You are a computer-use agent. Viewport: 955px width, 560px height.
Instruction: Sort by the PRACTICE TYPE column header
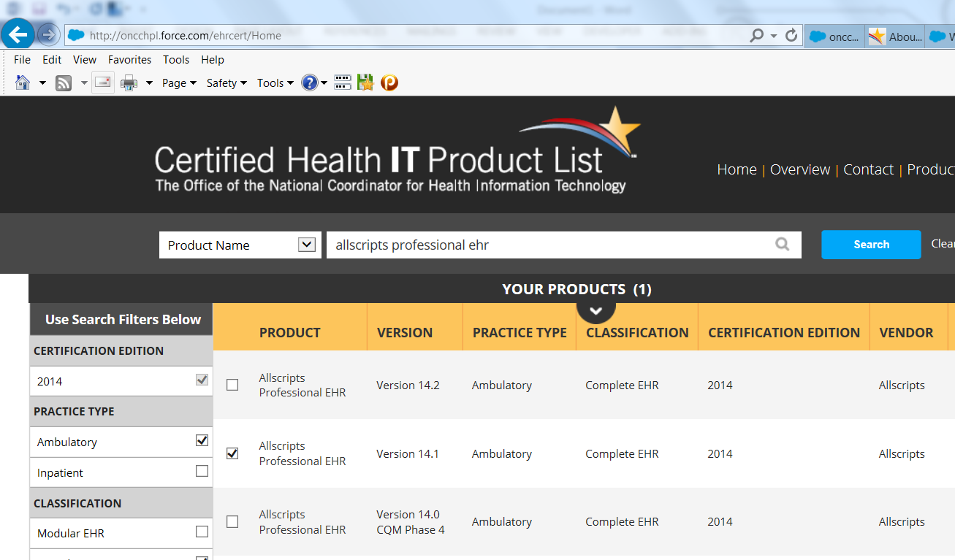pyautogui.click(x=520, y=332)
